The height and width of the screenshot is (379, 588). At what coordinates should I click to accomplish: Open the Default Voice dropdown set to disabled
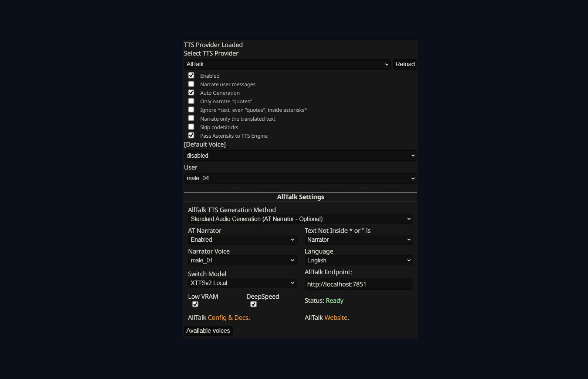(x=300, y=155)
